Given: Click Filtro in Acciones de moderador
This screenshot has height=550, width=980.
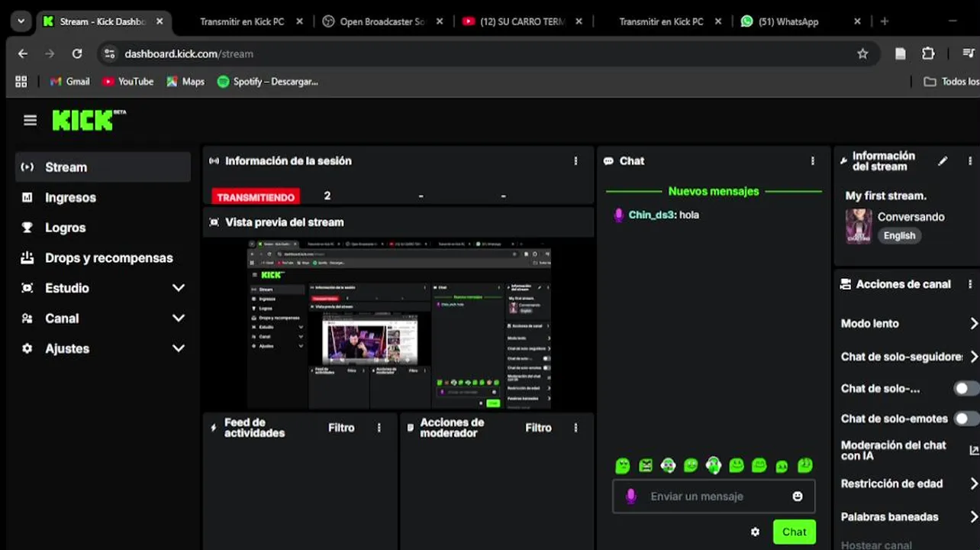Looking at the screenshot, I should pyautogui.click(x=538, y=428).
